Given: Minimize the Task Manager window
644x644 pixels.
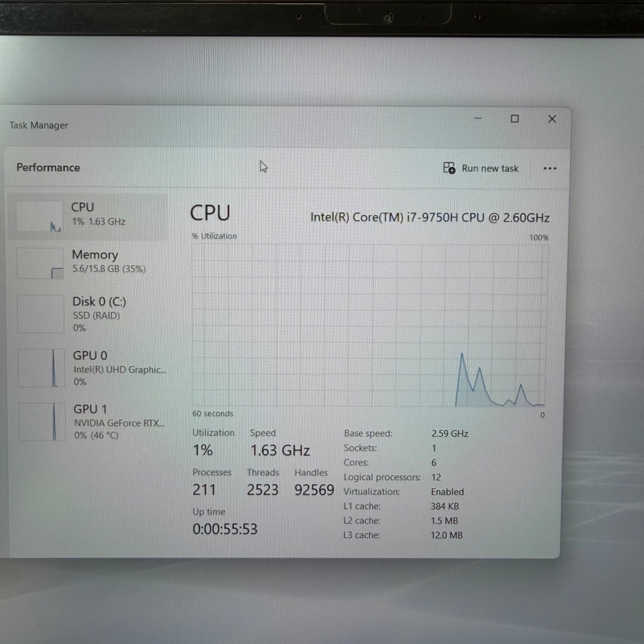Looking at the screenshot, I should point(478,118).
